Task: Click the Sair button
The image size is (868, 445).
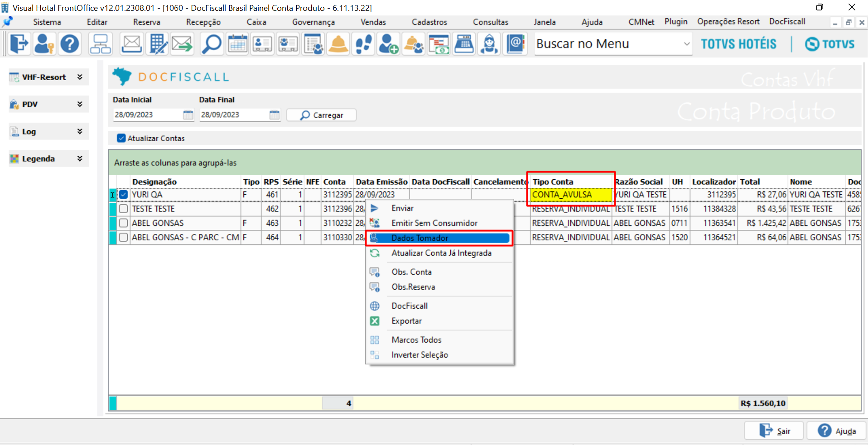Action: pos(774,431)
